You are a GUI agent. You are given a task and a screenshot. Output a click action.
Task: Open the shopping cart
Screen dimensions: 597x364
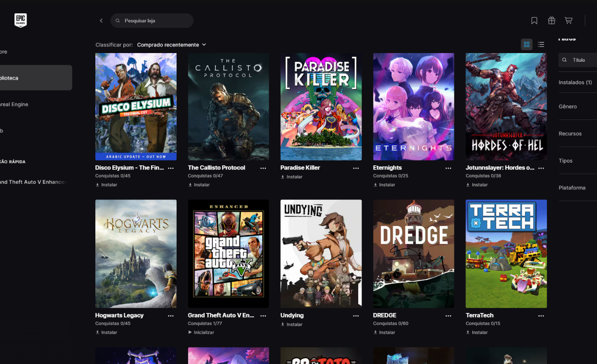tap(569, 20)
